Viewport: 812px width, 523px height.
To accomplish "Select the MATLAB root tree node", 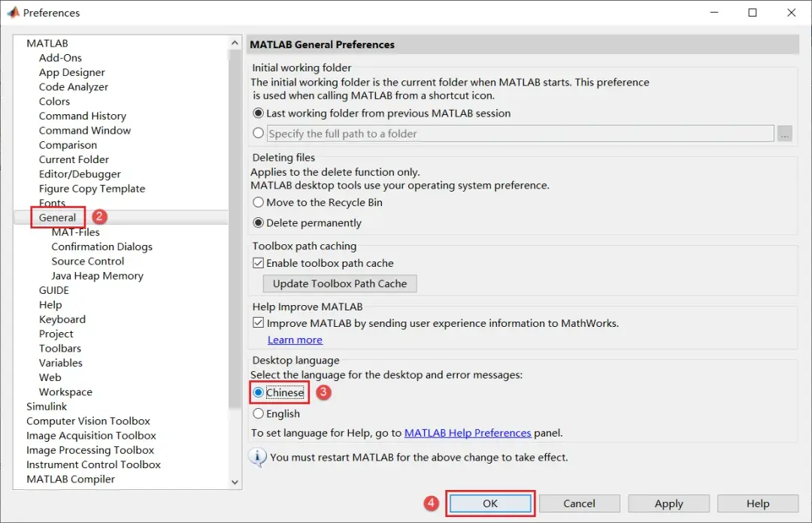I will tap(47, 43).
